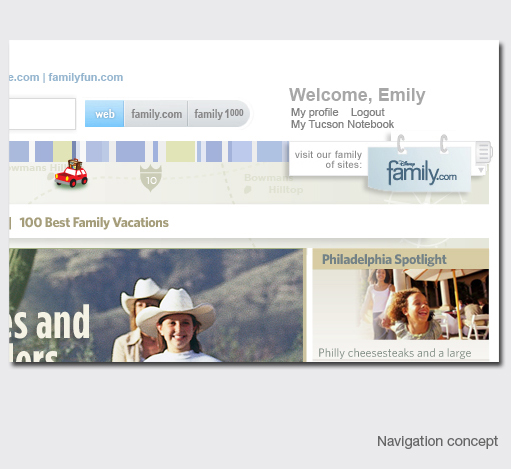The image size is (511, 469).
Task: Select the web search tab
Action: pyautogui.click(x=104, y=114)
